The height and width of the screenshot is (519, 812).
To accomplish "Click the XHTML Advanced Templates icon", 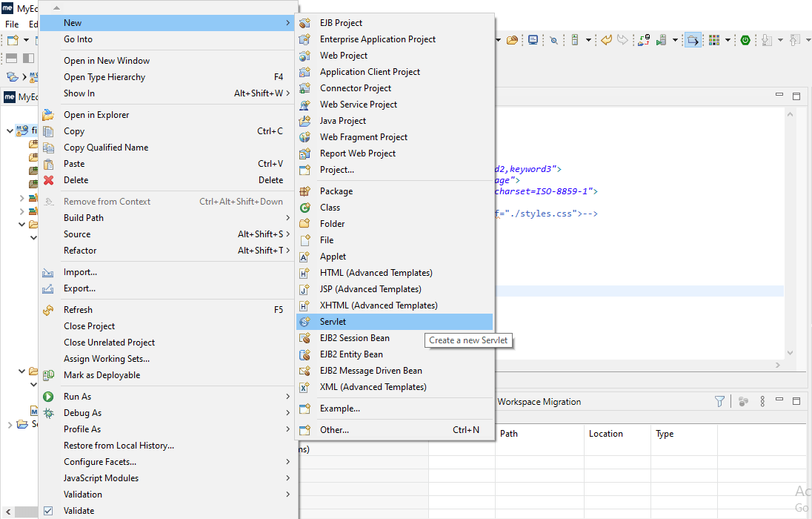I will 305,305.
